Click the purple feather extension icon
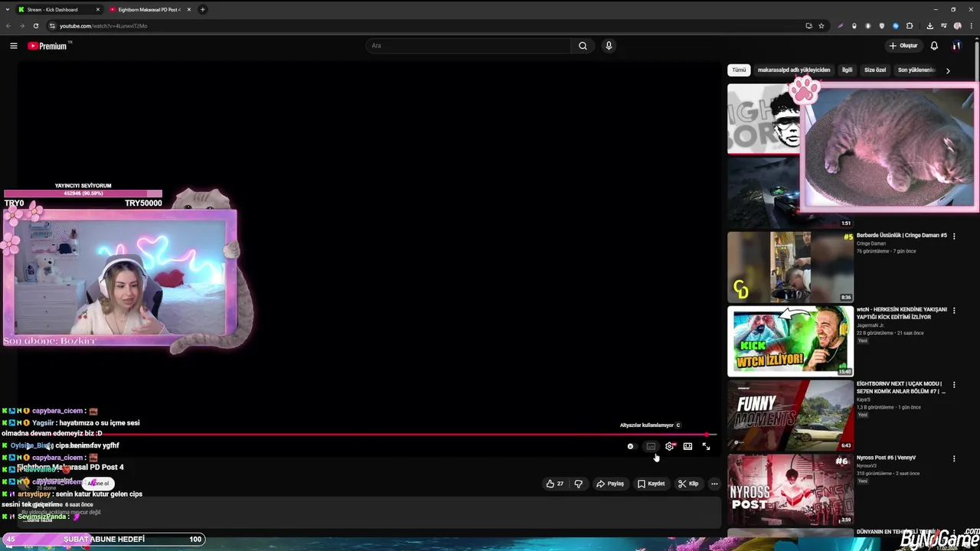 pos(840,26)
